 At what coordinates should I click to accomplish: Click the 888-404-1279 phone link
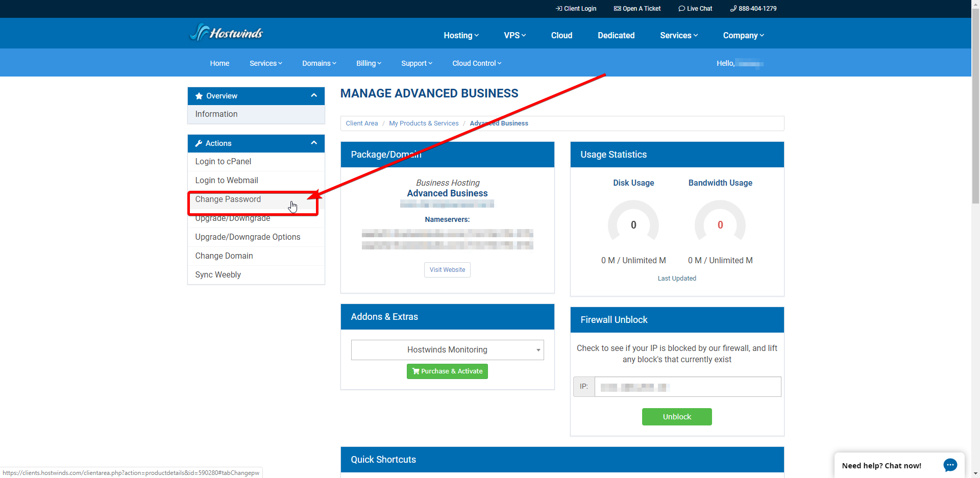point(753,9)
